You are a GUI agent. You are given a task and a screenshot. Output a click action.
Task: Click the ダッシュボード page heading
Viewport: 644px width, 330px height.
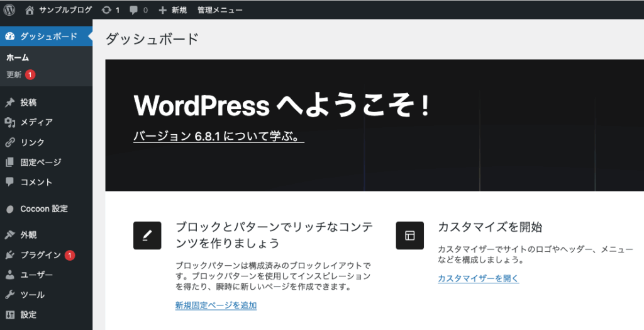(152, 39)
